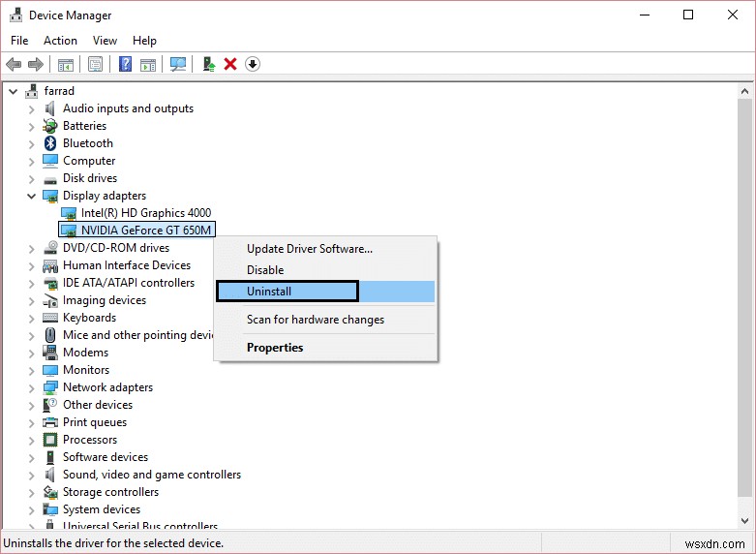Image resolution: width=756 pixels, height=554 pixels.
Task: Click Scan for hardware changes monitor icon
Action: [178, 64]
